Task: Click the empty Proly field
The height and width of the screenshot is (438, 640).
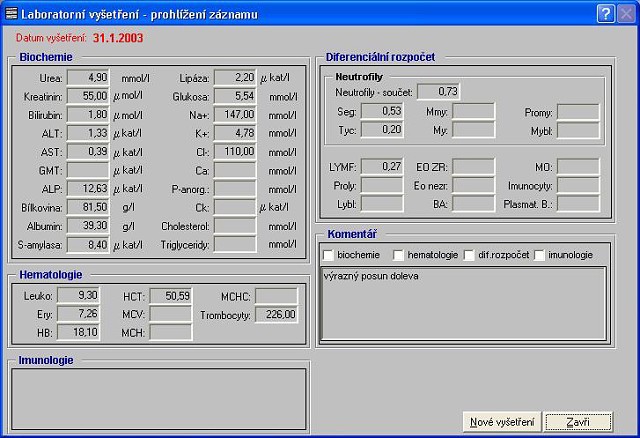Action: point(382,185)
